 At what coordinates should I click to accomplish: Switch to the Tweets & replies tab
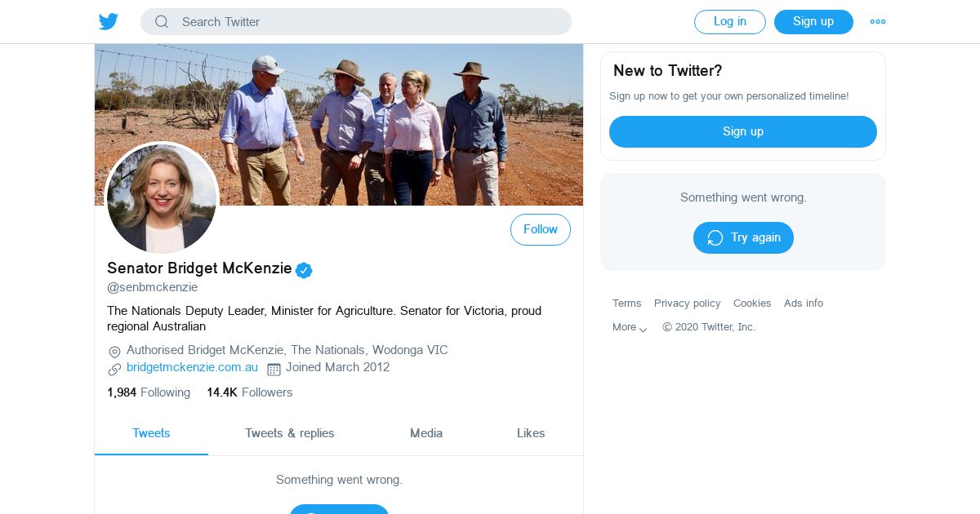click(289, 433)
